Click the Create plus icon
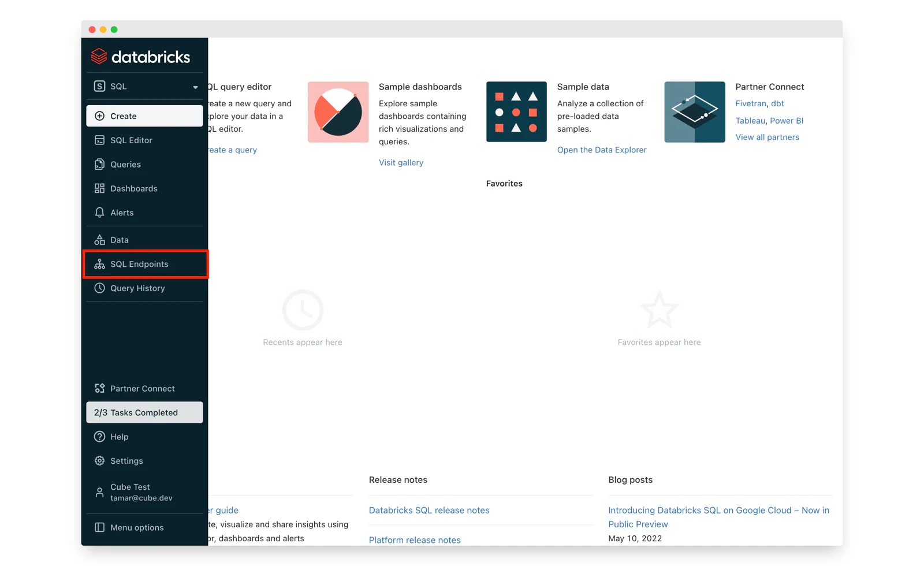The height and width of the screenshot is (566, 924). (99, 116)
